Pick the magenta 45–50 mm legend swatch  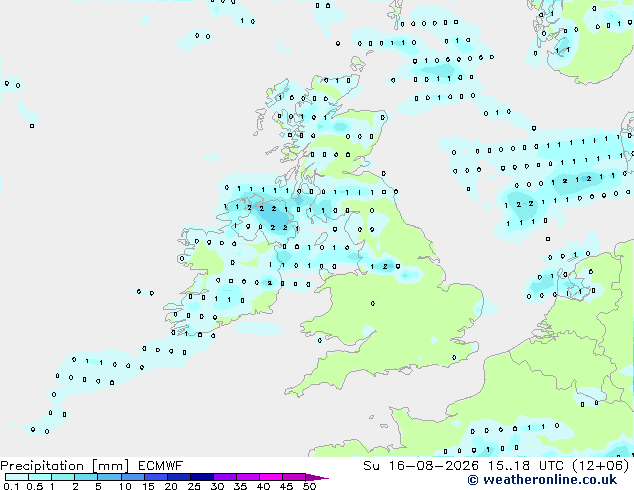click(294, 477)
